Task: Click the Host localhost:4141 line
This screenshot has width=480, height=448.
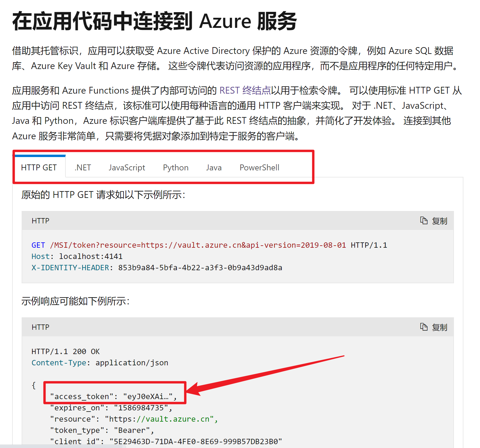Action: (77, 256)
